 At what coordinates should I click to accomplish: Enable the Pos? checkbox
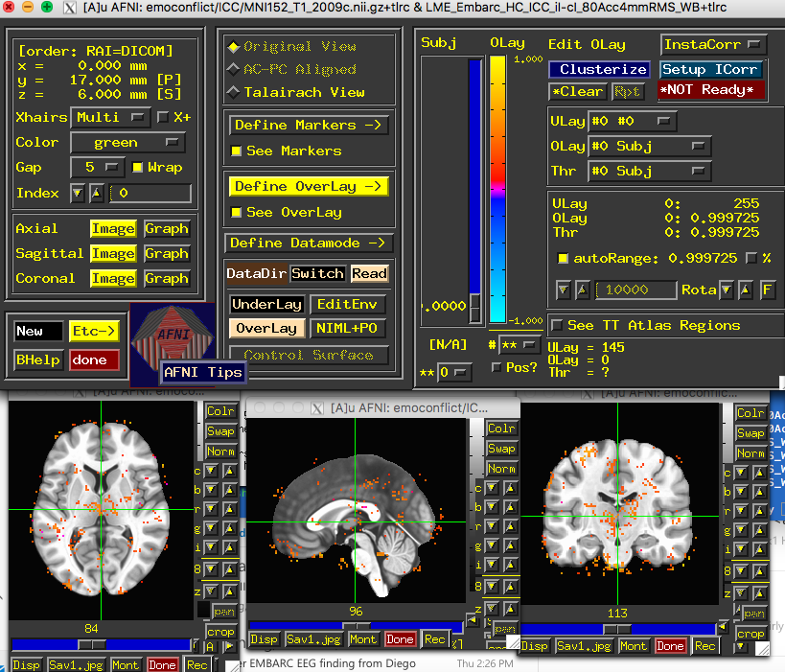(496, 367)
